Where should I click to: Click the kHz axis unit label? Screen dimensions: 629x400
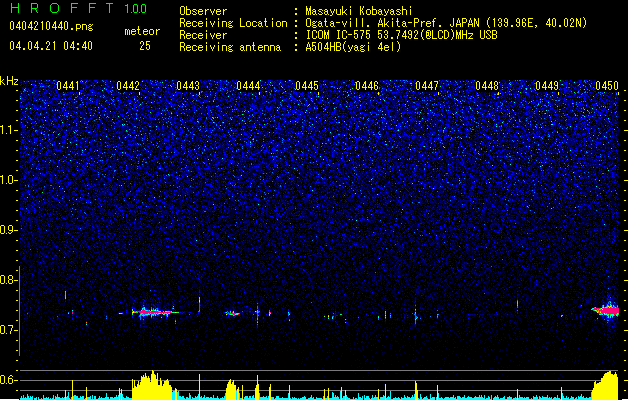click(x=9, y=81)
